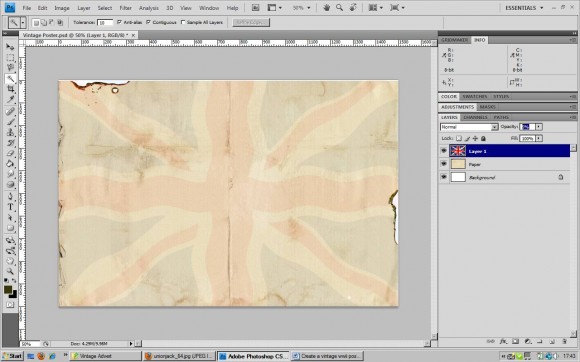The image size is (580, 362).
Task: Select the History Brush tool
Action: point(10,143)
